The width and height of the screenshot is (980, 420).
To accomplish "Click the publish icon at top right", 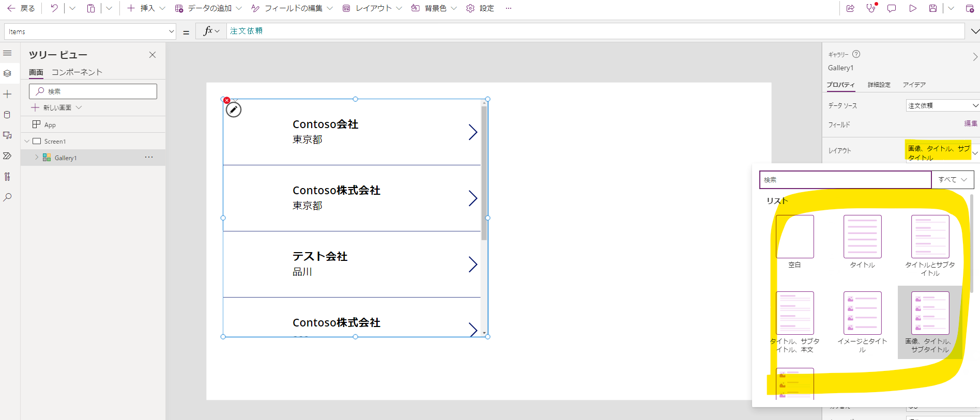I will tap(970, 8).
